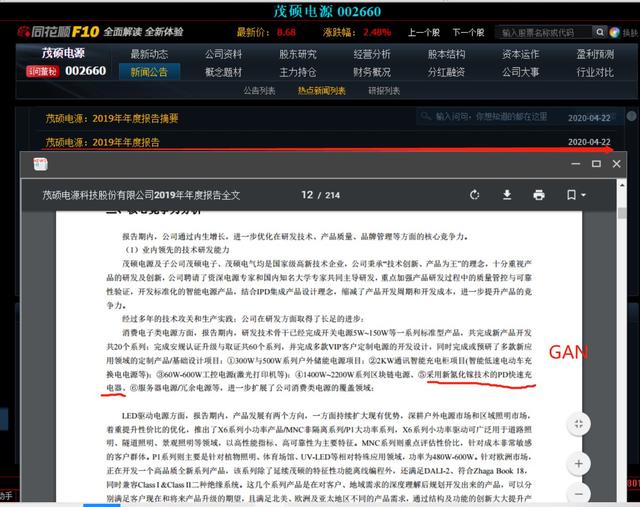
Task: Click the 最新价 value 8.68
Action: coord(286,32)
